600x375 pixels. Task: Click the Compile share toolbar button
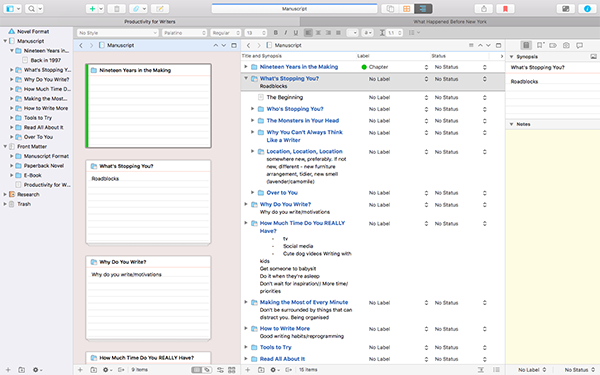point(484,8)
